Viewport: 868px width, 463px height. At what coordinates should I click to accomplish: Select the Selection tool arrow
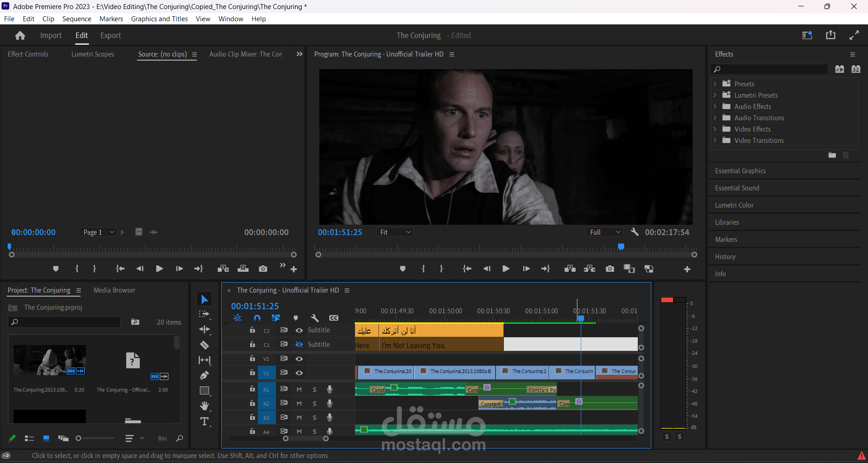click(x=204, y=299)
